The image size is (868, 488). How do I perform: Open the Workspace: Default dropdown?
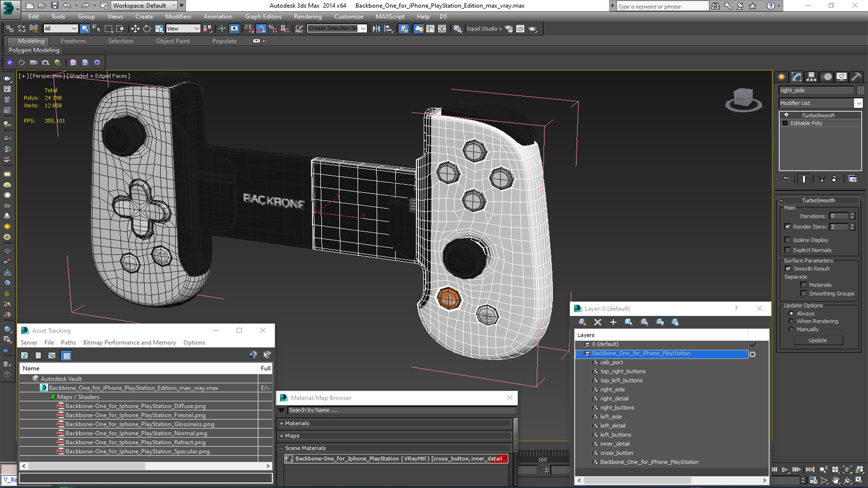174,5
